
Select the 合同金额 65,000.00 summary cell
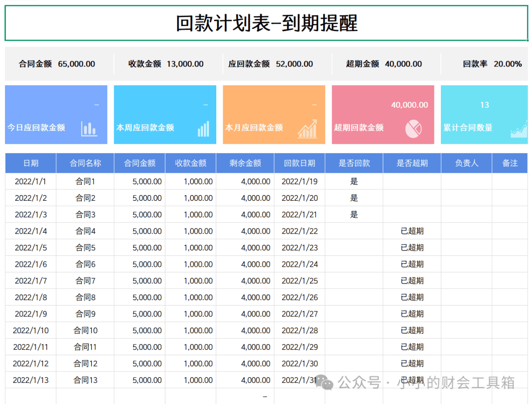(57, 63)
